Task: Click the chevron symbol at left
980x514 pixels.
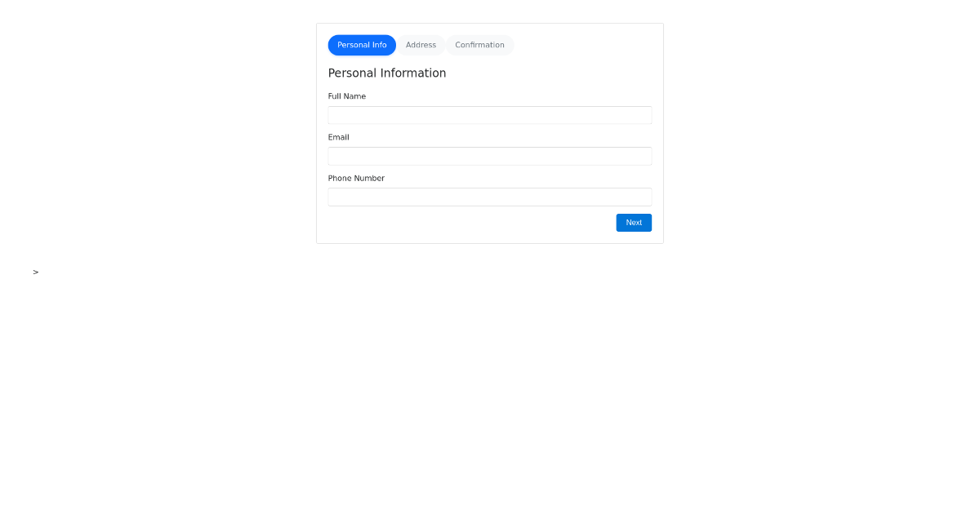Action: (35, 272)
